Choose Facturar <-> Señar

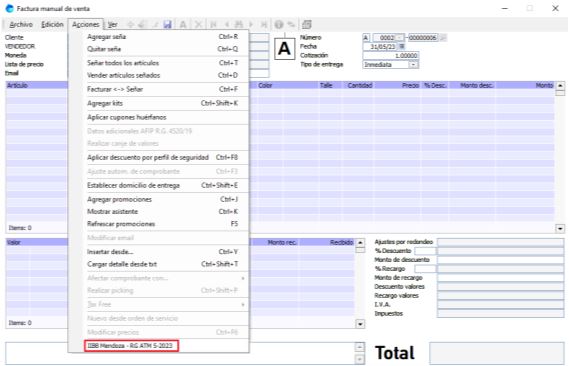tap(159, 89)
